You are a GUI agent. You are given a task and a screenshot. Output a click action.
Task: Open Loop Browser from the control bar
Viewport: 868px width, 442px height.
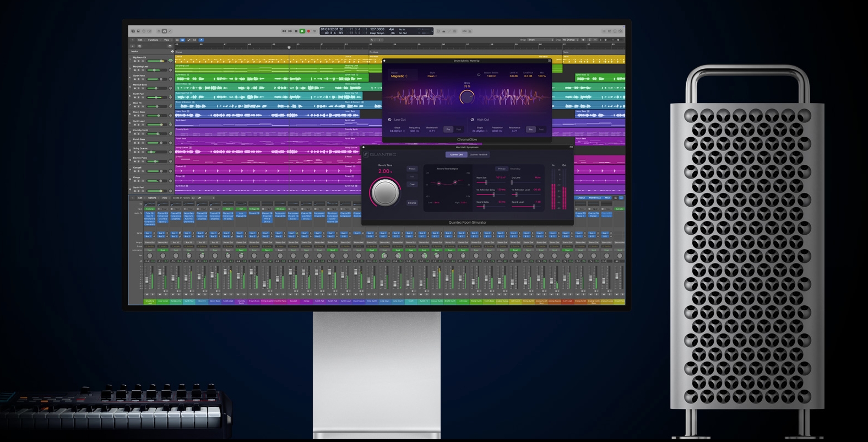[x=615, y=31]
